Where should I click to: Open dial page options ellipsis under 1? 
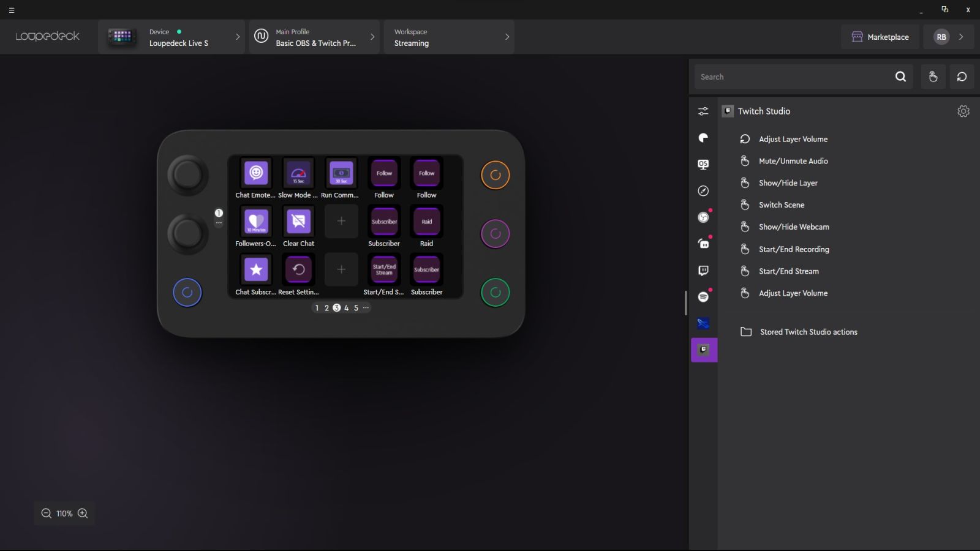coord(219,223)
